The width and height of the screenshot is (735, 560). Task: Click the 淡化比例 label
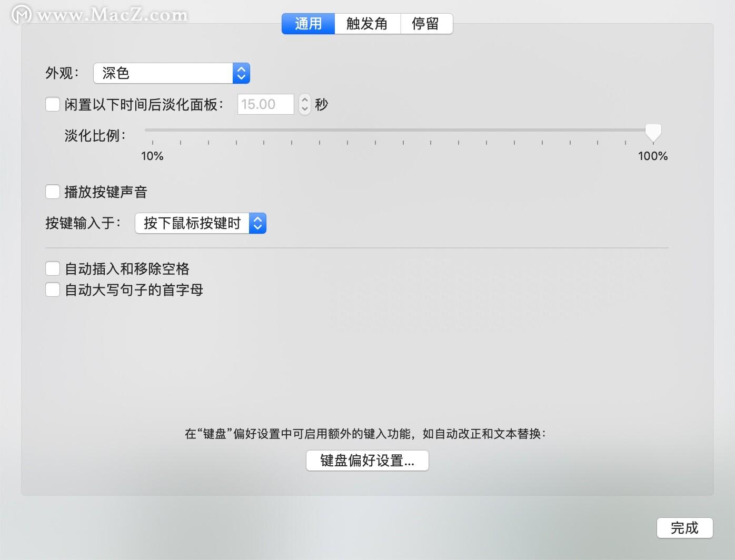(x=95, y=136)
